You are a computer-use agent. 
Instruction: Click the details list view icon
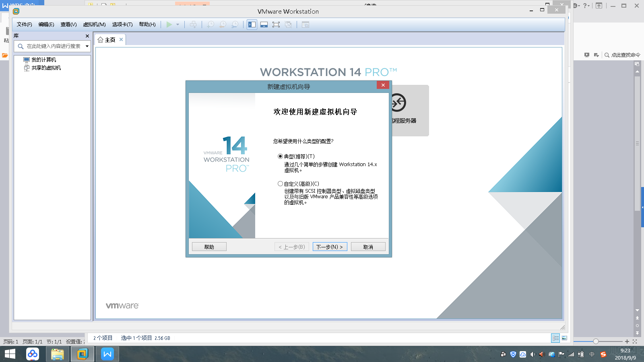(x=555, y=338)
